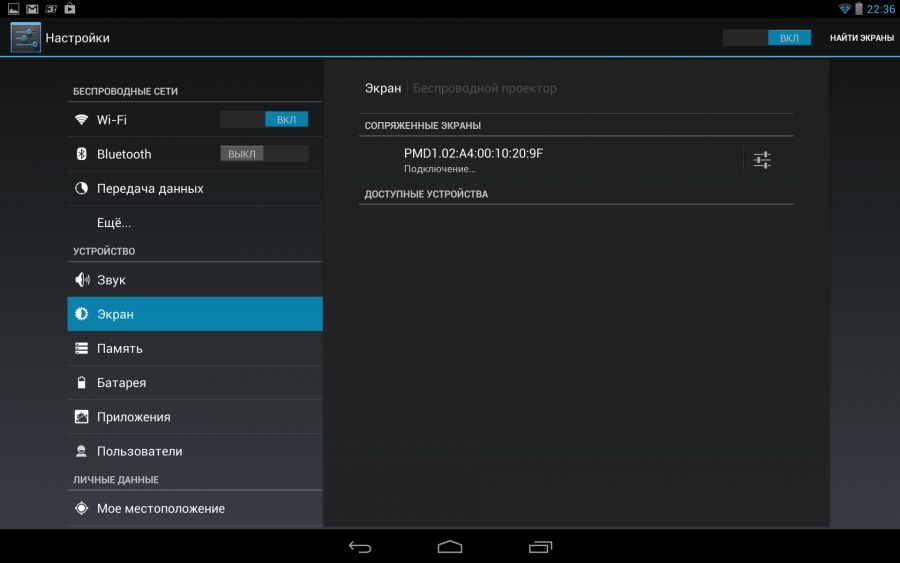Open Передача данных data usage icon
This screenshot has width=900, height=563.
[82, 188]
